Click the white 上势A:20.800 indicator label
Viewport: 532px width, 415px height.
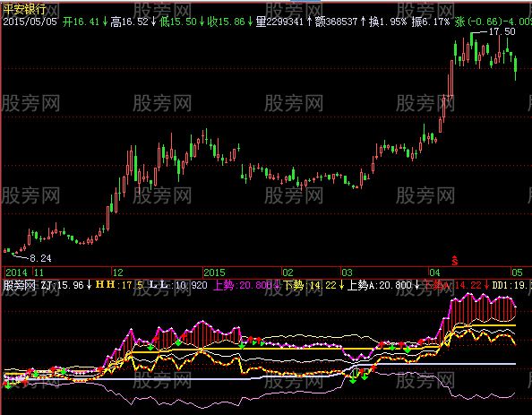click(x=380, y=285)
